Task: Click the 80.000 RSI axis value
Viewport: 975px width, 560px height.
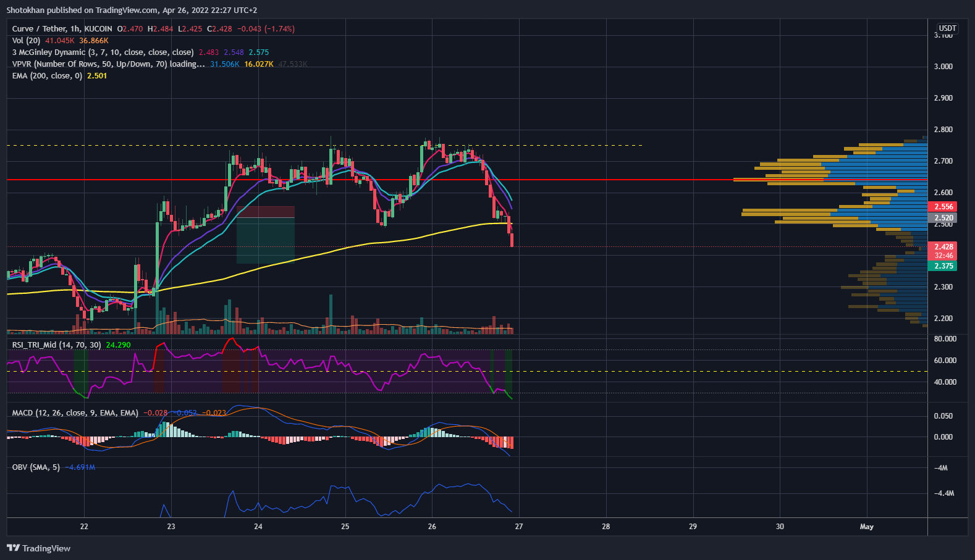Action: pos(945,339)
